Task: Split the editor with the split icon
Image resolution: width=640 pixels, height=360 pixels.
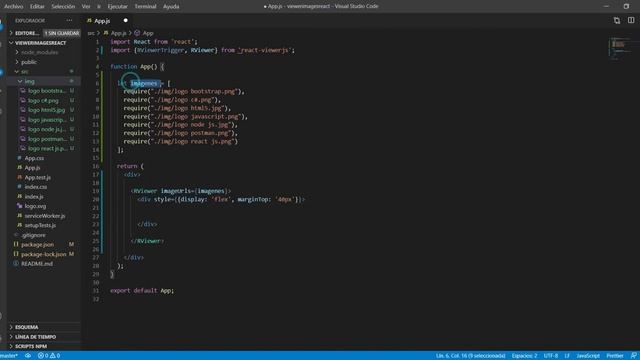Action: pos(631,20)
